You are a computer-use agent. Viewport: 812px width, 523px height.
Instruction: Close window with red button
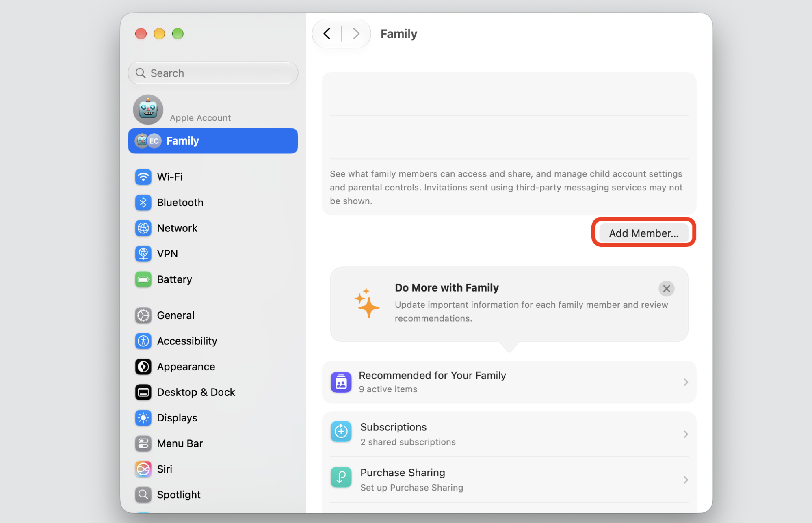click(x=141, y=34)
